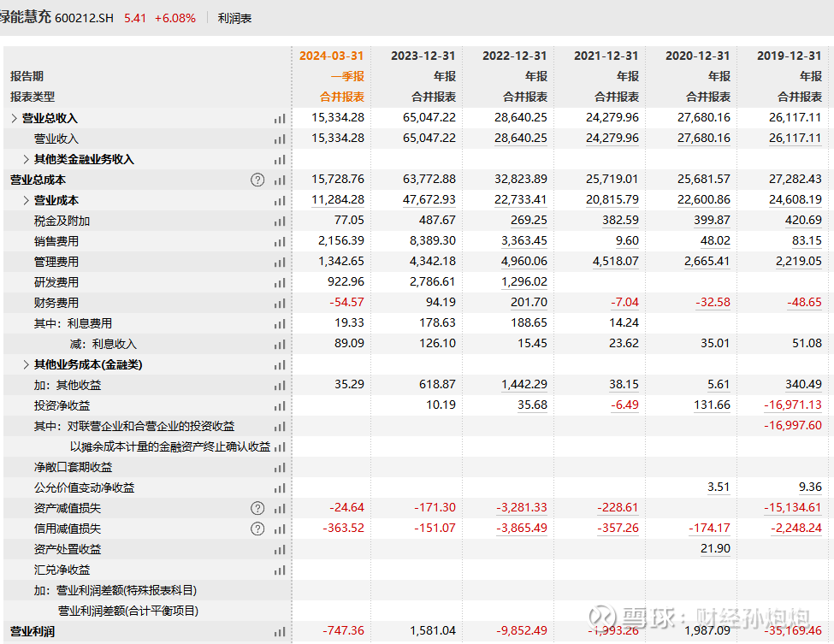
Task: Open the chart icon beside 营业利润
Action: [x=280, y=630]
